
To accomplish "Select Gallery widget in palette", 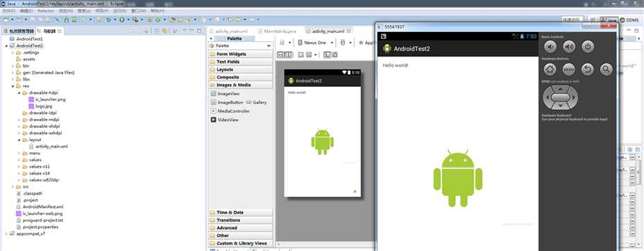I will pos(256,102).
